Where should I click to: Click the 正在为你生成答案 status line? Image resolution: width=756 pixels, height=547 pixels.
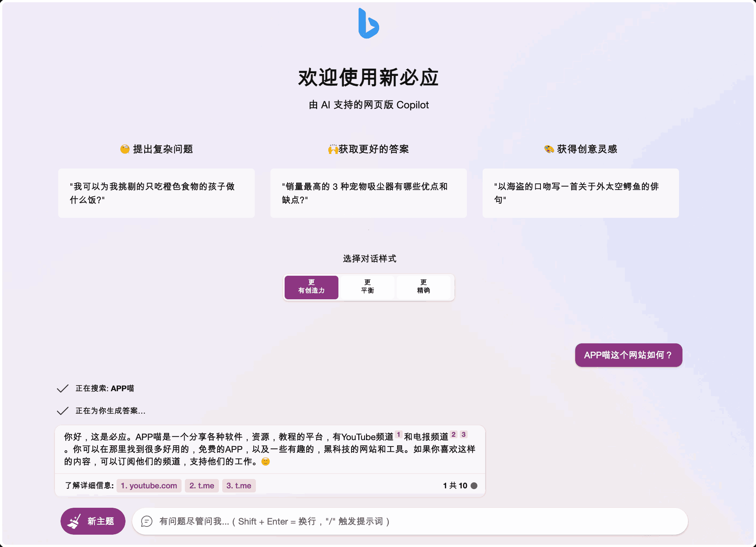pos(111,411)
